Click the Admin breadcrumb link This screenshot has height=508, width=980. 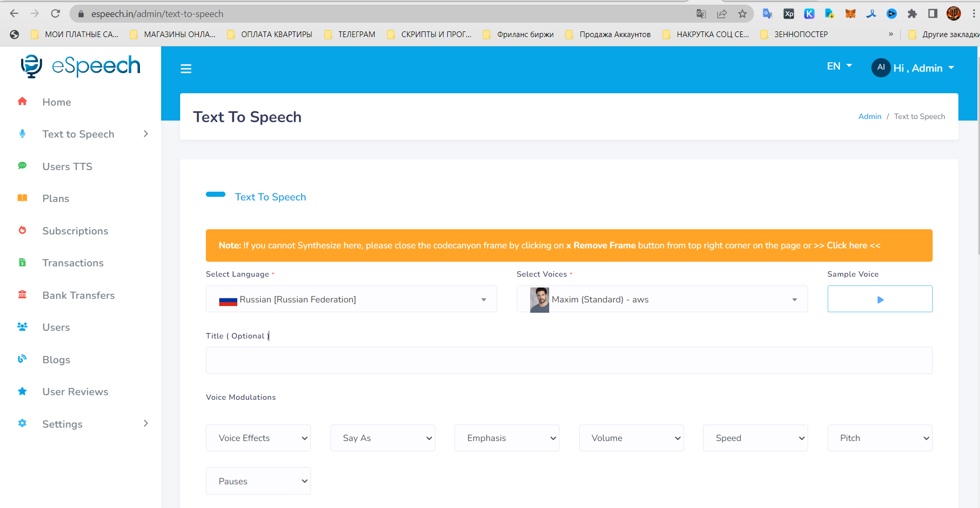click(869, 116)
